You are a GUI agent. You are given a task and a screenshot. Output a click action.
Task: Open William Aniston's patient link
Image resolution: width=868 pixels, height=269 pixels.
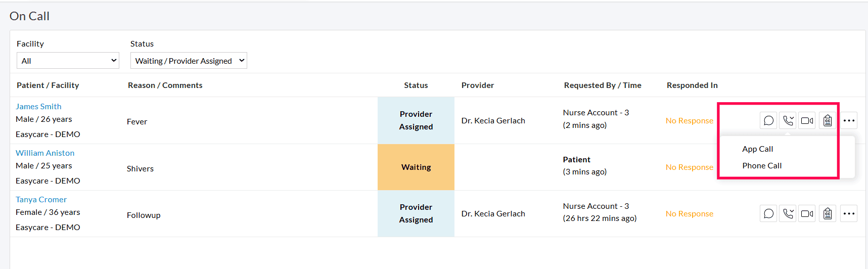[x=45, y=153]
